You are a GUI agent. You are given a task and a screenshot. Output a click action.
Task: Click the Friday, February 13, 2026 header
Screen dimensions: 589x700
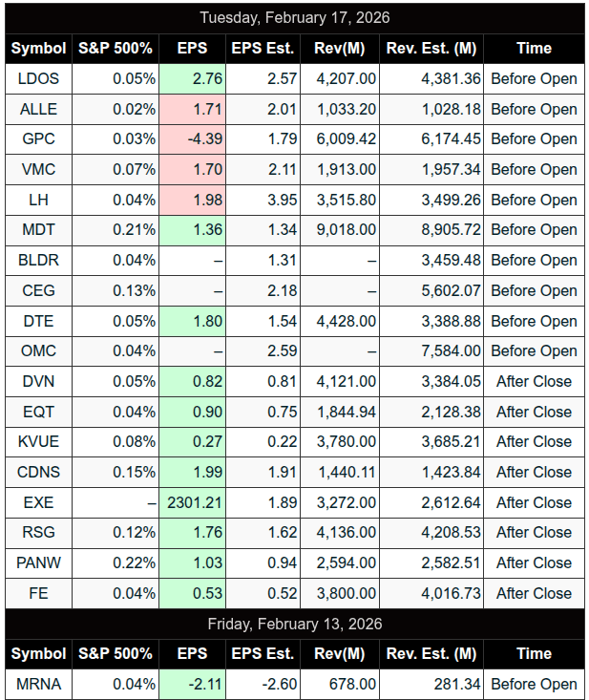tap(295, 624)
